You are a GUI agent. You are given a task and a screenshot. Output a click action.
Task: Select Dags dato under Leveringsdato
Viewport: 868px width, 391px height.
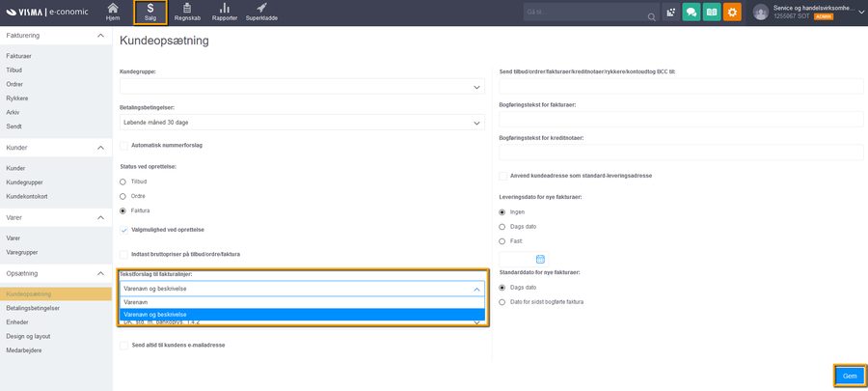502,226
